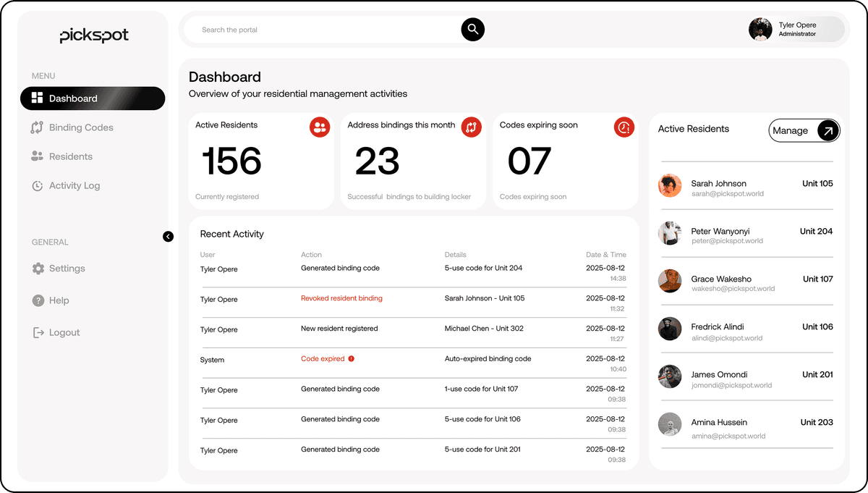Click the 23 address bindings count

coord(377,161)
